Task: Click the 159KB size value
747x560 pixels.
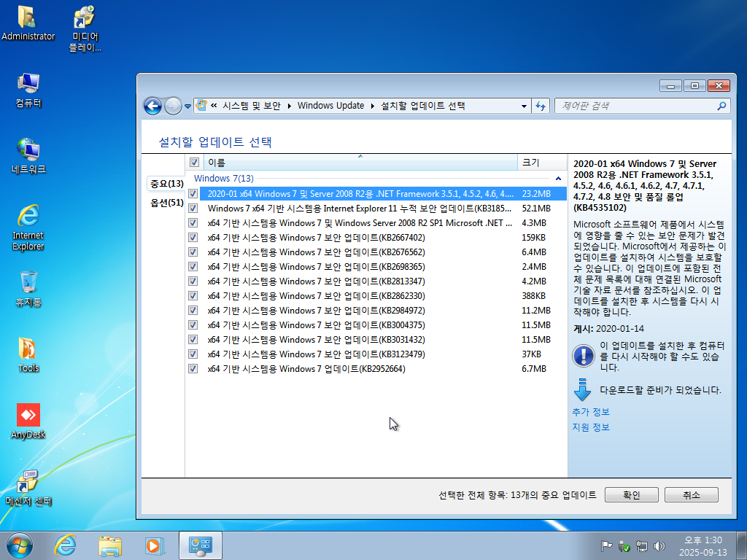Action: click(x=533, y=238)
